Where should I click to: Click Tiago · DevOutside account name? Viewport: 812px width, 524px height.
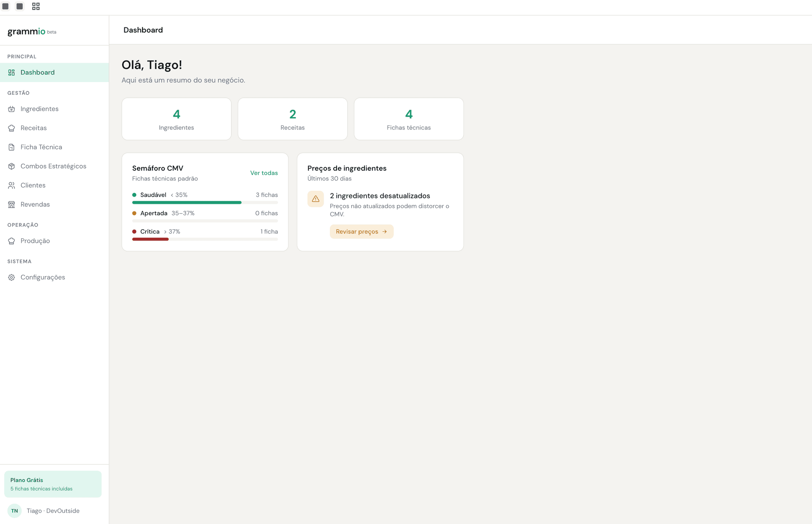(53, 511)
